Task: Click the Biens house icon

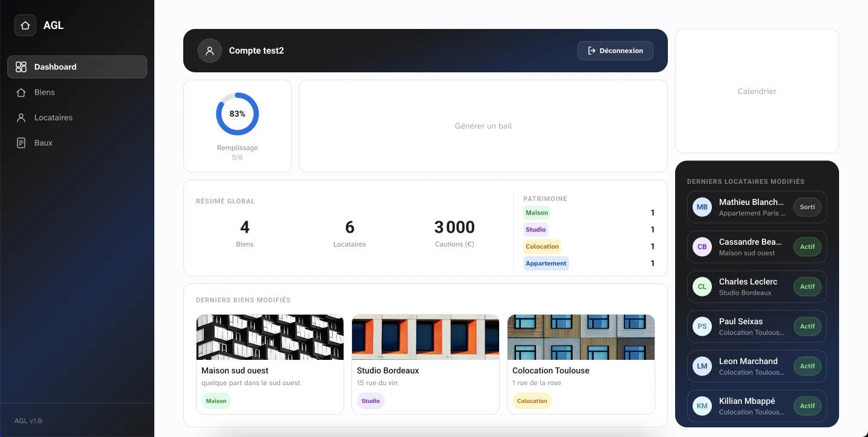Action: pos(21,92)
